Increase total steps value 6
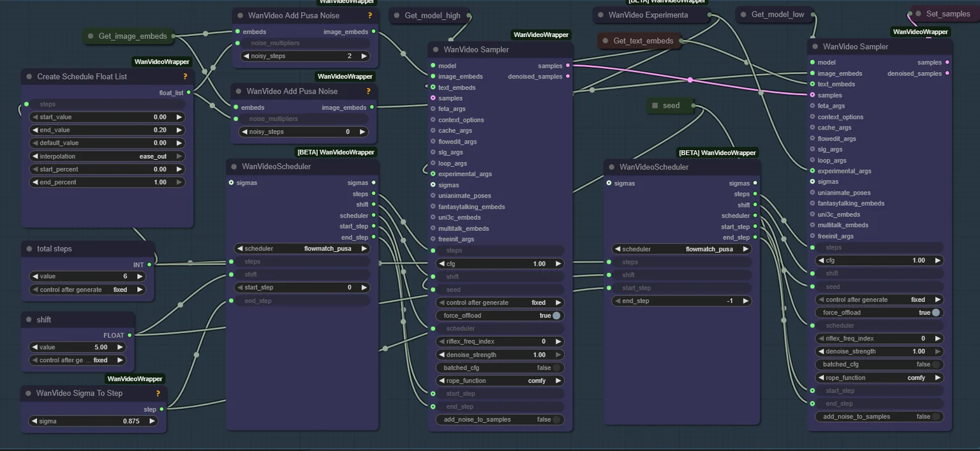The width and height of the screenshot is (980, 451). [x=140, y=276]
